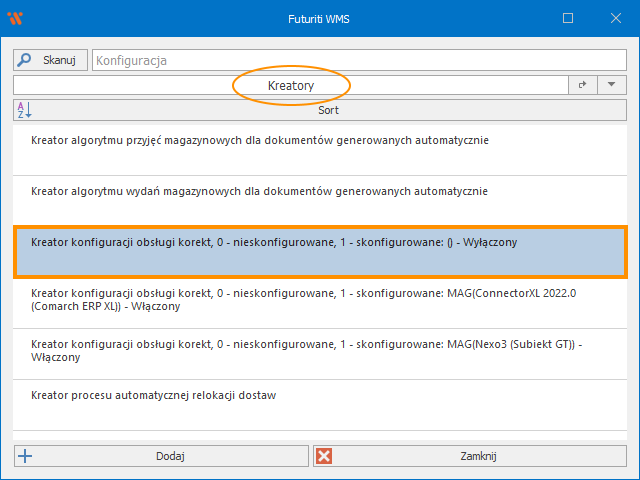Select Kreator algorytmu przyjęć magazynowych
The image size is (640, 480).
tap(260, 141)
